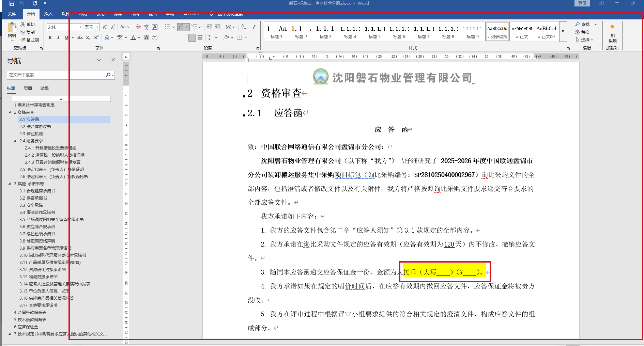This screenshot has width=644, height=346.
Task: Select the Home (开始) ribbon tab
Action: [31, 14]
